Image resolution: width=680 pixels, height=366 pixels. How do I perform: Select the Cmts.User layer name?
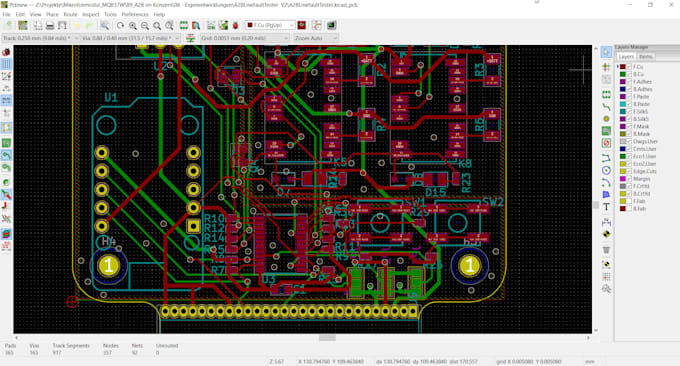pos(644,149)
